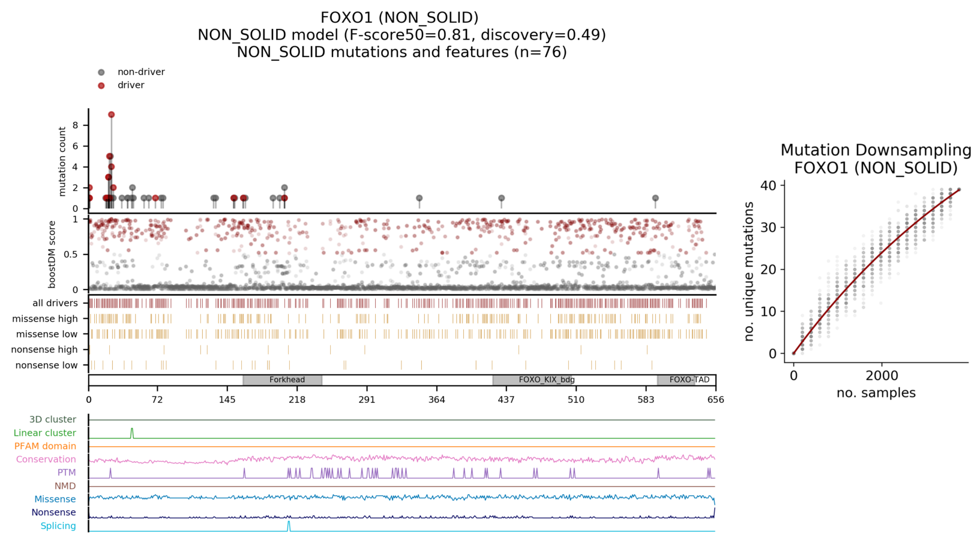
Task: Click the lone gray lollipop above FOXO-TAD
Action: click(x=655, y=198)
